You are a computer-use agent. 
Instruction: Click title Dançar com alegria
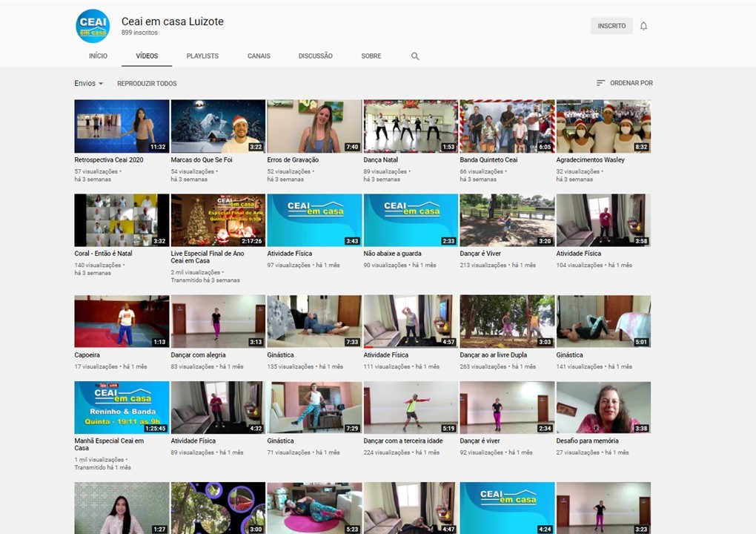click(198, 355)
